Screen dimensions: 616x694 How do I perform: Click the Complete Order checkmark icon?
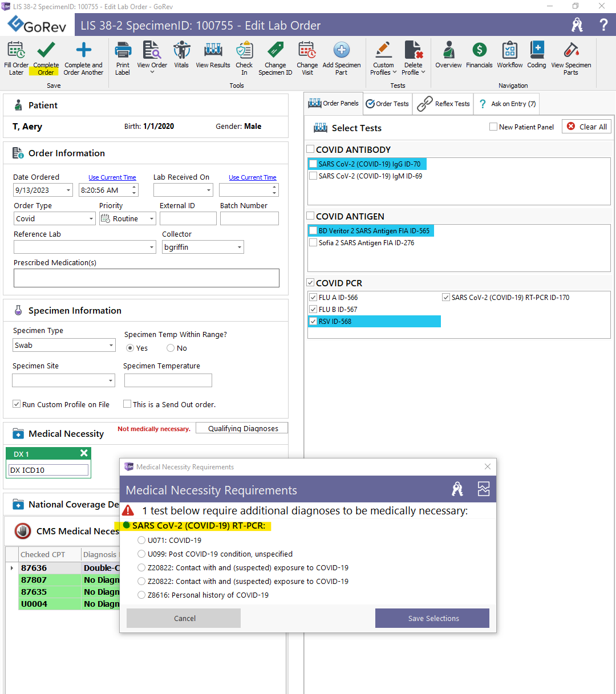coord(46,50)
